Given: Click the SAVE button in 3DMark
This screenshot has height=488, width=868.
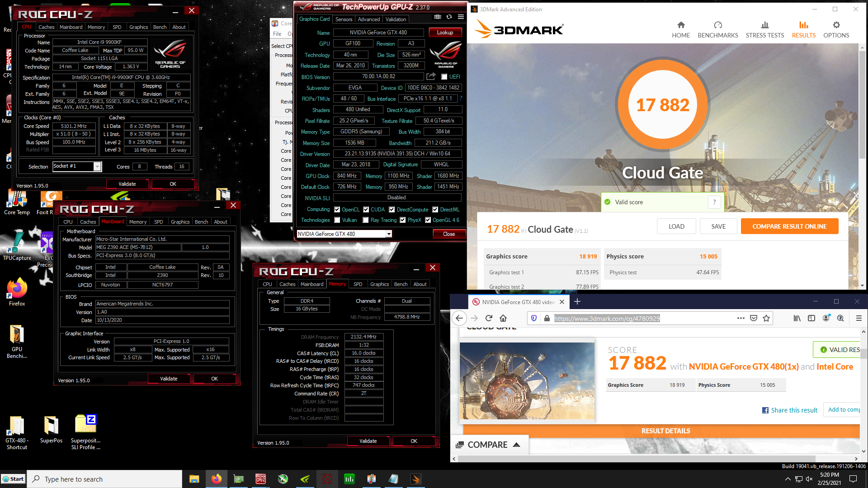Looking at the screenshot, I should [x=718, y=226].
